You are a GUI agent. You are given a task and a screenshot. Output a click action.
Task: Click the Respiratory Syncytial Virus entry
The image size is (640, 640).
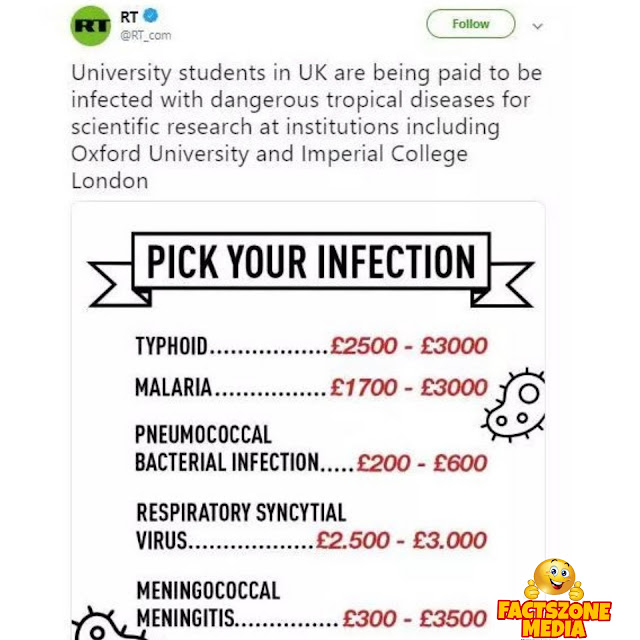(311, 526)
